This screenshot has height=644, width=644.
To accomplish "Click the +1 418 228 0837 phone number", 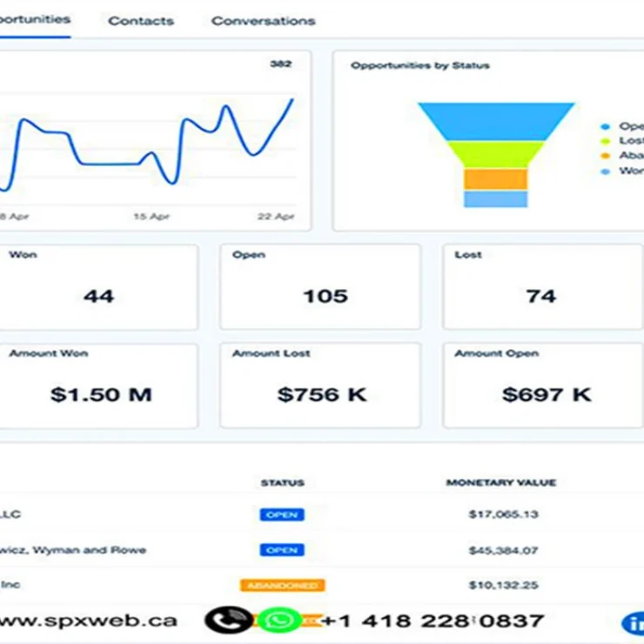I will [433, 621].
